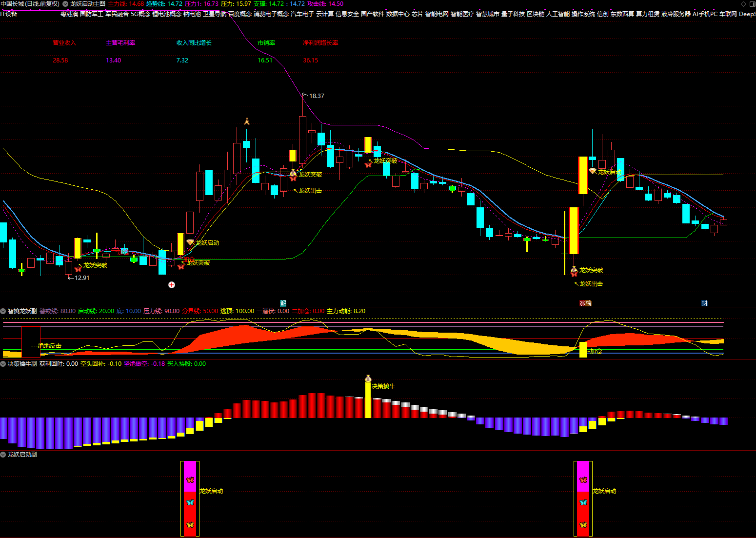Expand the 智擒龙妖副 indicator panel menu
This screenshot has height=538, width=756.
click(x=3, y=311)
